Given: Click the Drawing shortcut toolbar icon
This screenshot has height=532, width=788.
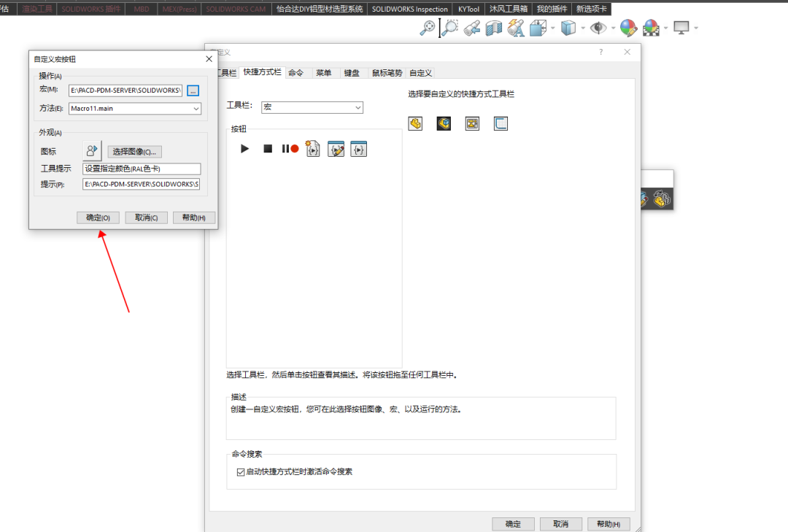Looking at the screenshot, I should (x=471, y=123).
